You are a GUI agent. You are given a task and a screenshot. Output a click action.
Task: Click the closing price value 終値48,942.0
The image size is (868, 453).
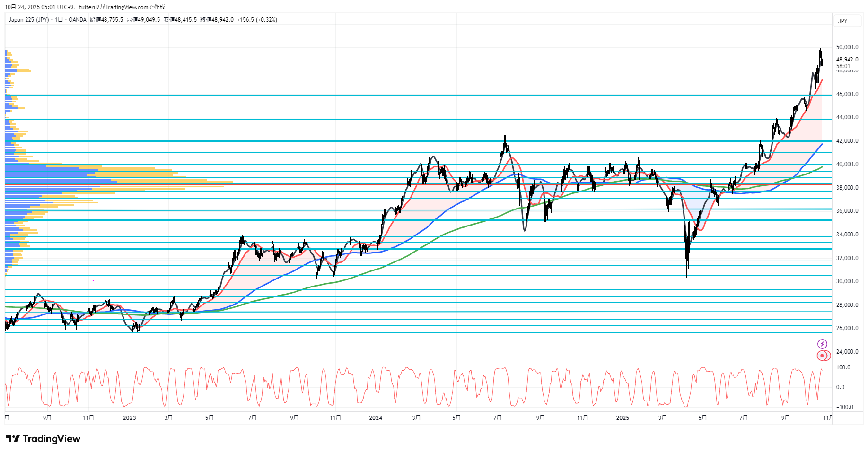(217, 20)
